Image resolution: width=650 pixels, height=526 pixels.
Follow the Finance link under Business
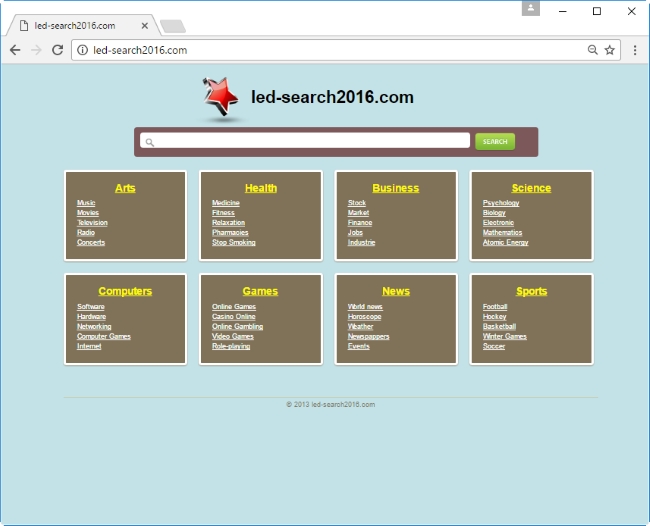coord(360,223)
